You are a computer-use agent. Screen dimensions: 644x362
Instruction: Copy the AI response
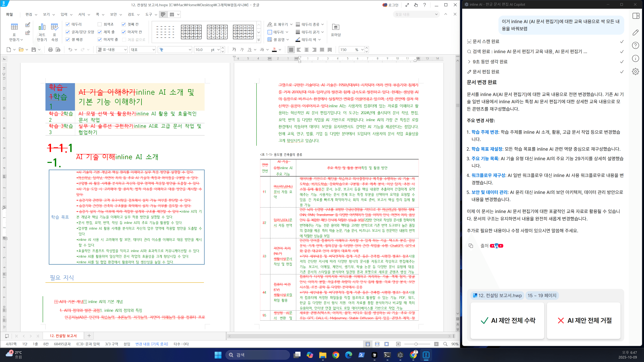pos(471,246)
